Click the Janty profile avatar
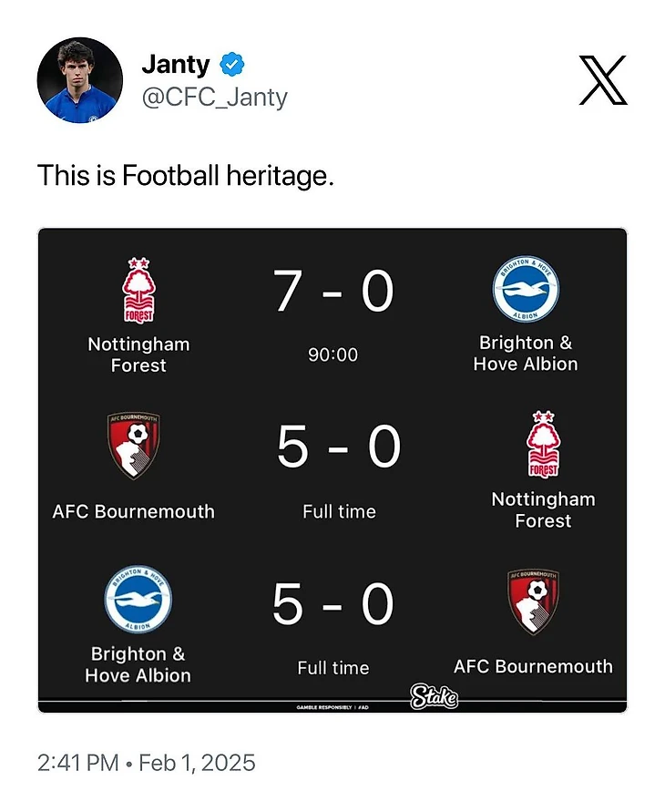665x812 pixels. pyautogui.click(x=79, y=80)
